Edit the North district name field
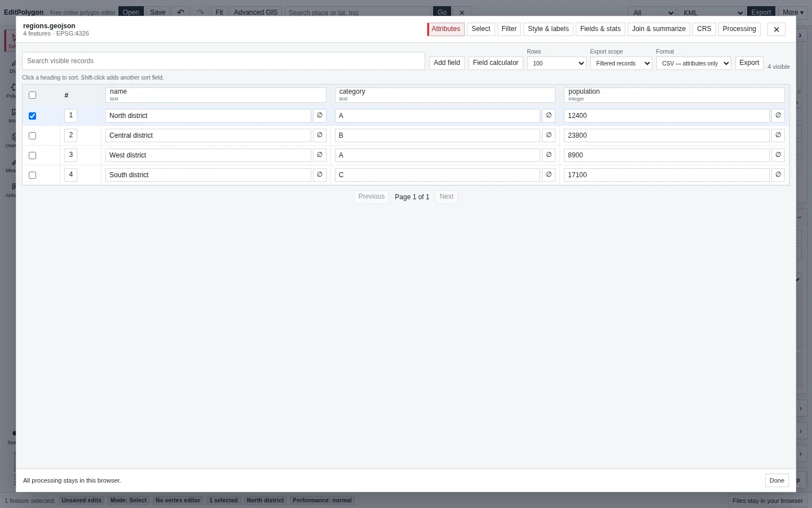Screen dimensions: 812x508 tap(208, 116)
